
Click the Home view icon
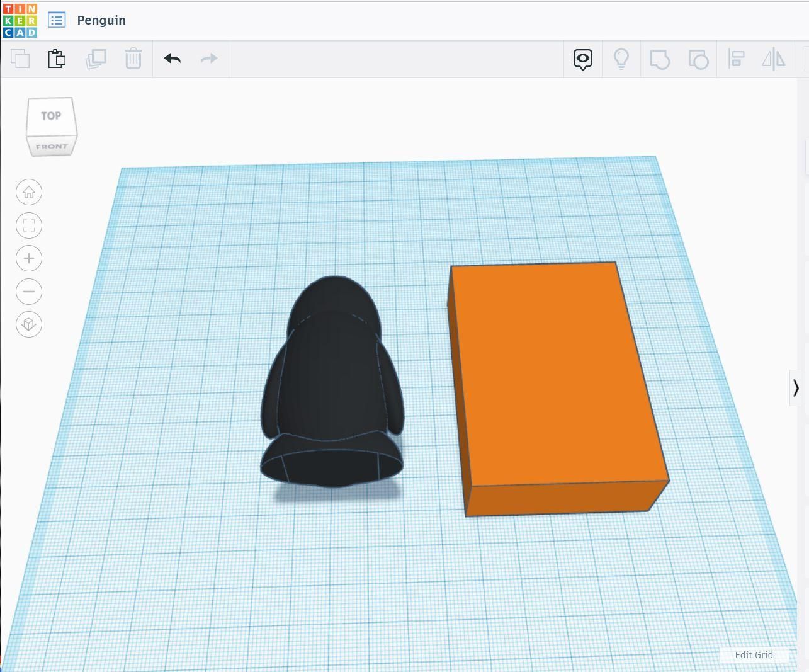(x=28, y=192)
